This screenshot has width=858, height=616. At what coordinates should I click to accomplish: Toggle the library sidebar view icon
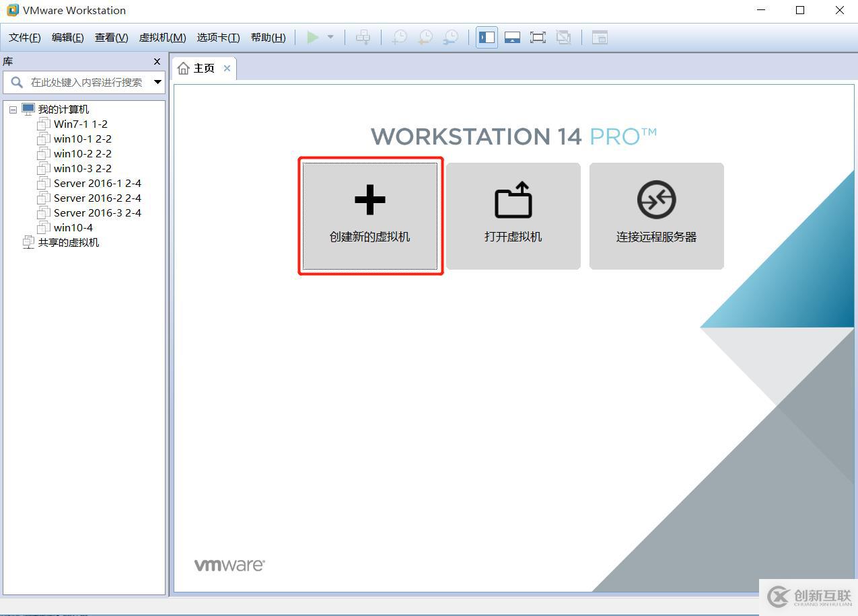487,37
